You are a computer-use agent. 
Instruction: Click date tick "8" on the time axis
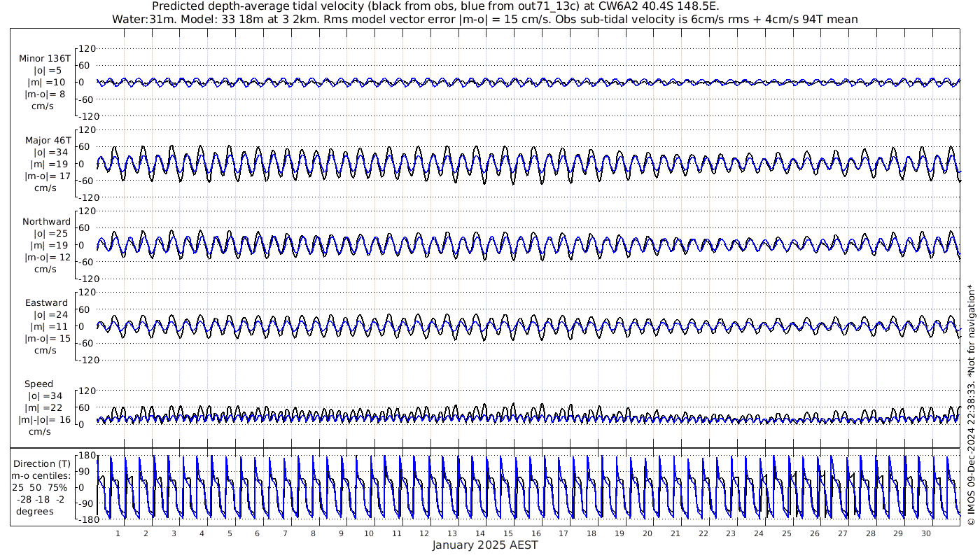[313, 533]
